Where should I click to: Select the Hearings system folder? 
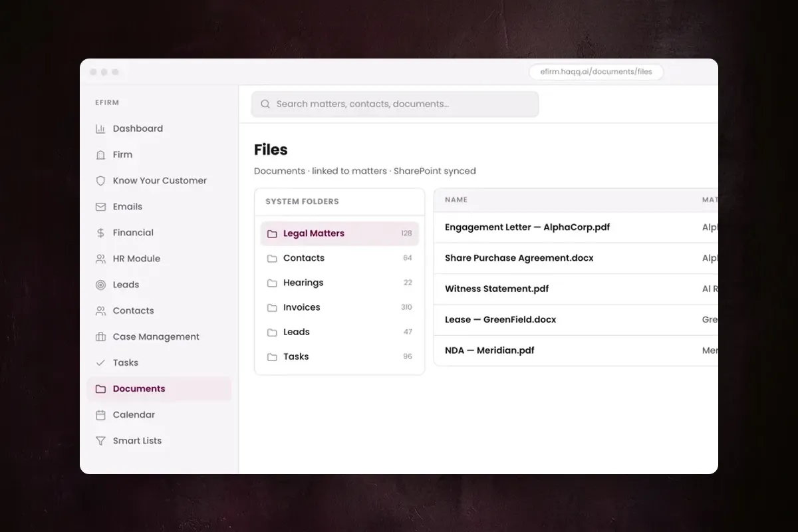[339, 283]
